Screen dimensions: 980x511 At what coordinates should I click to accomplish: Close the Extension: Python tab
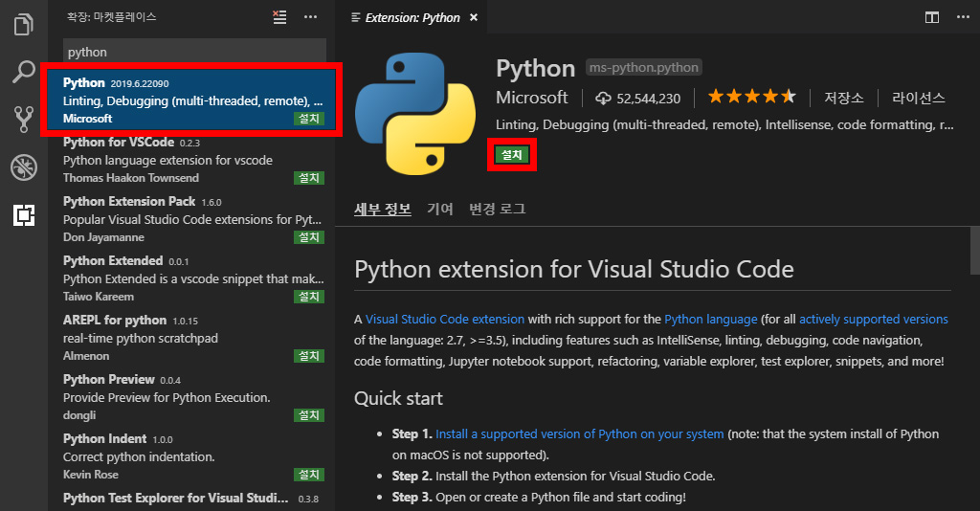474,17
